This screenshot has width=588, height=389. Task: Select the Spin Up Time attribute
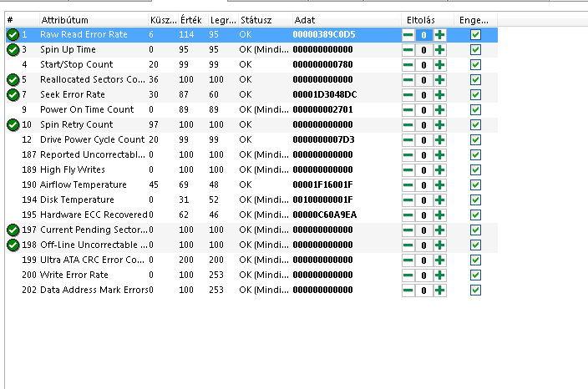point(68,49)
